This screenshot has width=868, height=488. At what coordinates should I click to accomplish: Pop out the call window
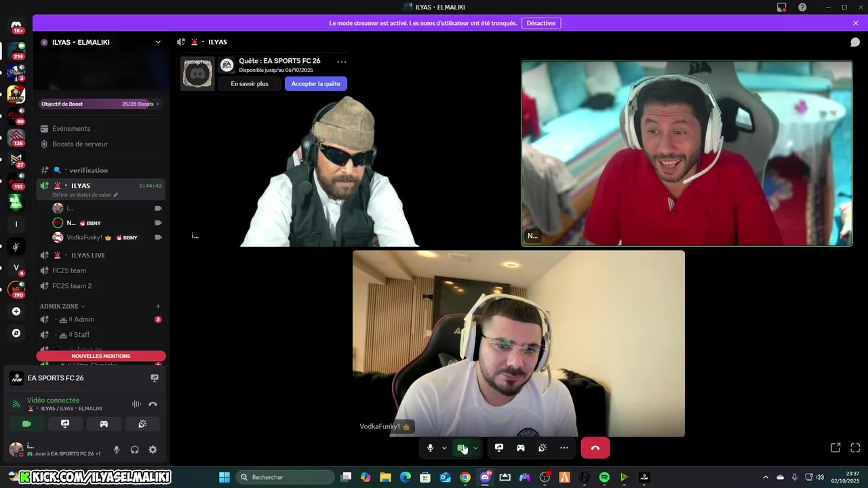click(835, 448)
